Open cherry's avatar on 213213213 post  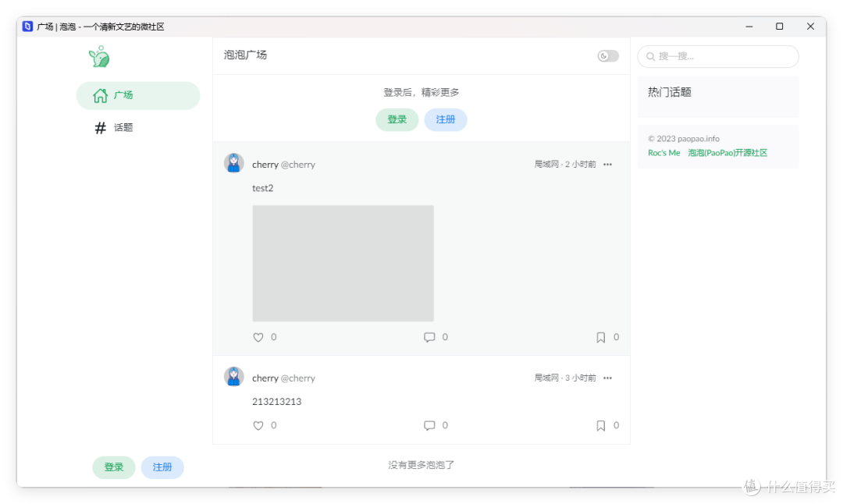(234, 377)
